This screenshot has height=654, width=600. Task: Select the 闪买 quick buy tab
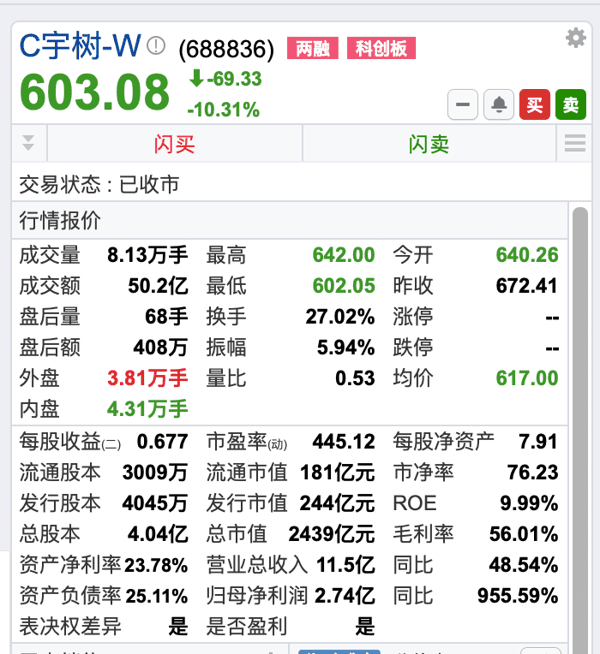click(175, 144)
